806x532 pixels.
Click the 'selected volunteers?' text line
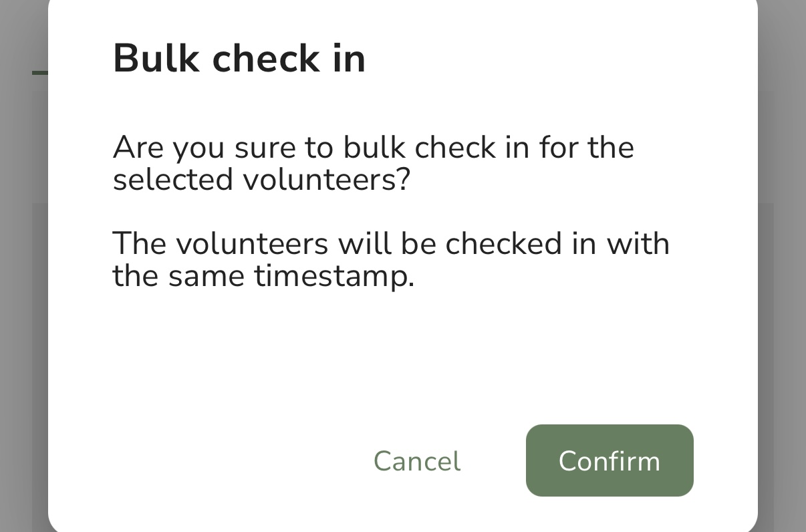(261, 180)
